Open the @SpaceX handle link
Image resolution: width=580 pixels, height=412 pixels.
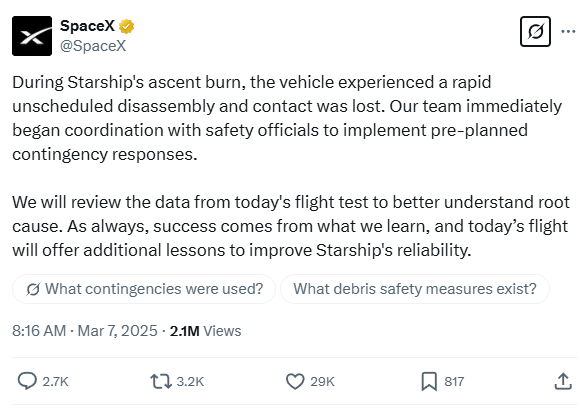pyautogui.click(x=93, y=46)
